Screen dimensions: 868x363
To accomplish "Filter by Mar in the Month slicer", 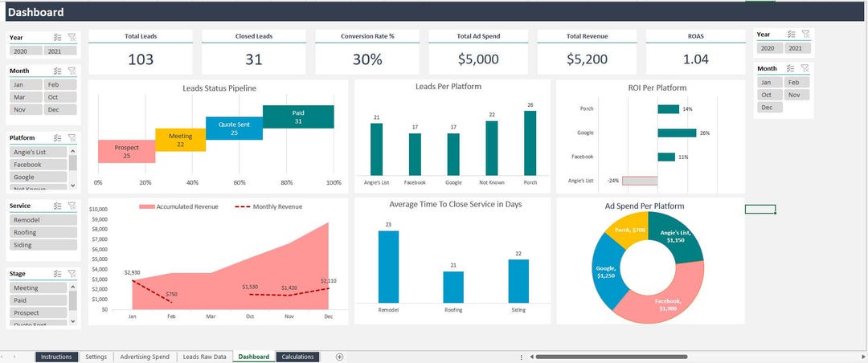I will click(x=26, y=97).
